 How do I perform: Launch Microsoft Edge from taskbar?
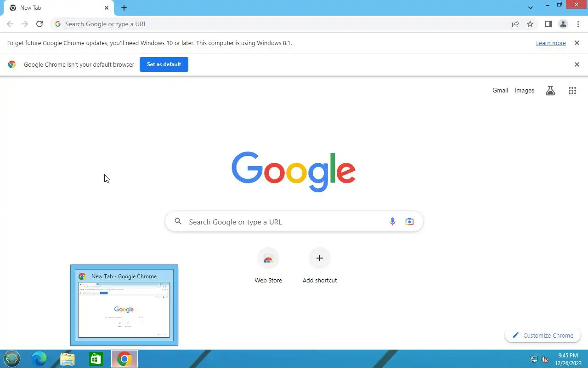39,359
